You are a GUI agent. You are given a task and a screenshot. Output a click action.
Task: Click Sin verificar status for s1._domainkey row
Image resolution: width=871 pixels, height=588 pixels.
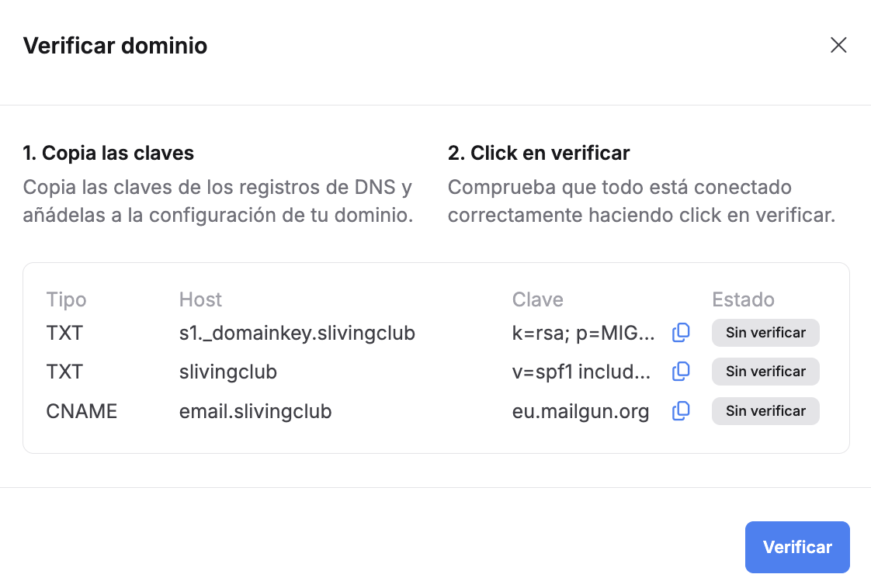pos(765,333)
